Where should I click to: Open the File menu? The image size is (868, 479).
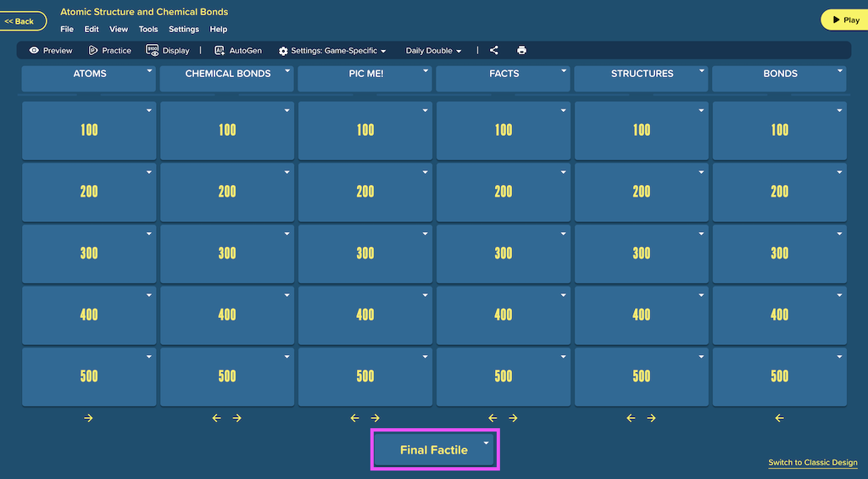click(x=67, y=30)
